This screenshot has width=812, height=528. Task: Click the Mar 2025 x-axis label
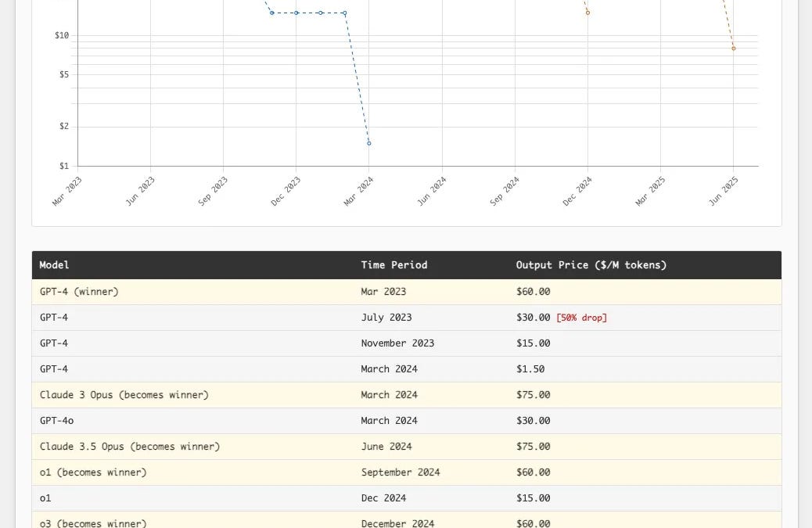pyautogui.click(x=650, y=191)
